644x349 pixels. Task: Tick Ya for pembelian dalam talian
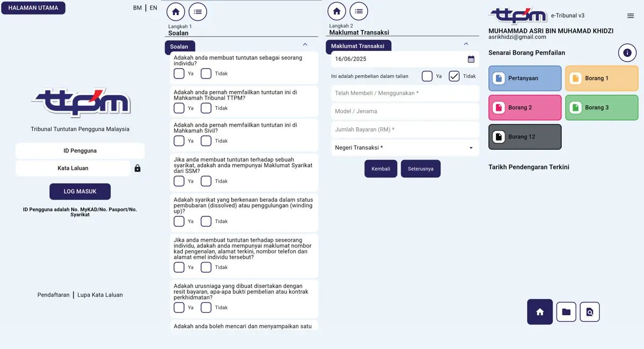427,76
